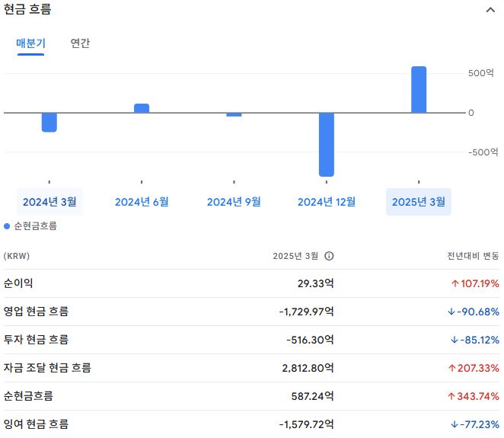Screen dimensions: 504x438
Task: Switch to the 매분기 tab
Action: [x=31, y=43]
